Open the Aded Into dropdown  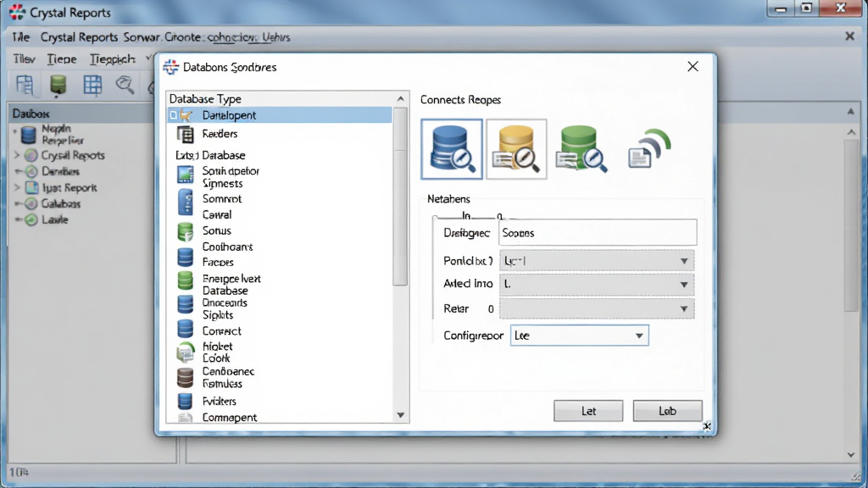pos(596,285)
